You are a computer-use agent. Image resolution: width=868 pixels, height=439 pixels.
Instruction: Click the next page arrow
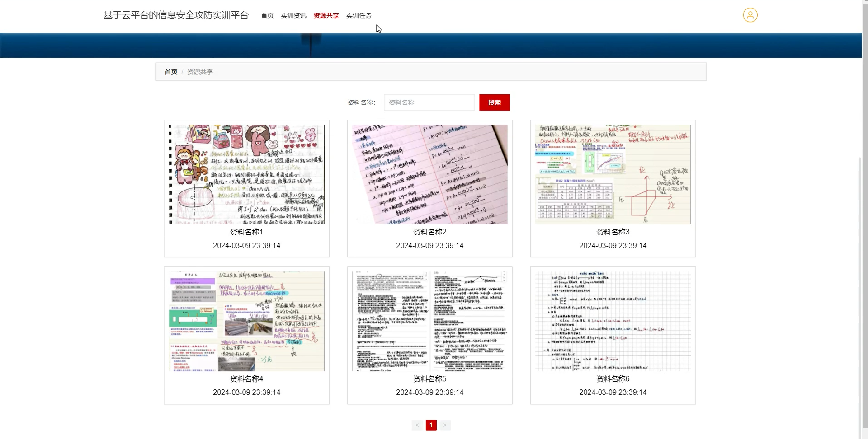coord(446,425)
